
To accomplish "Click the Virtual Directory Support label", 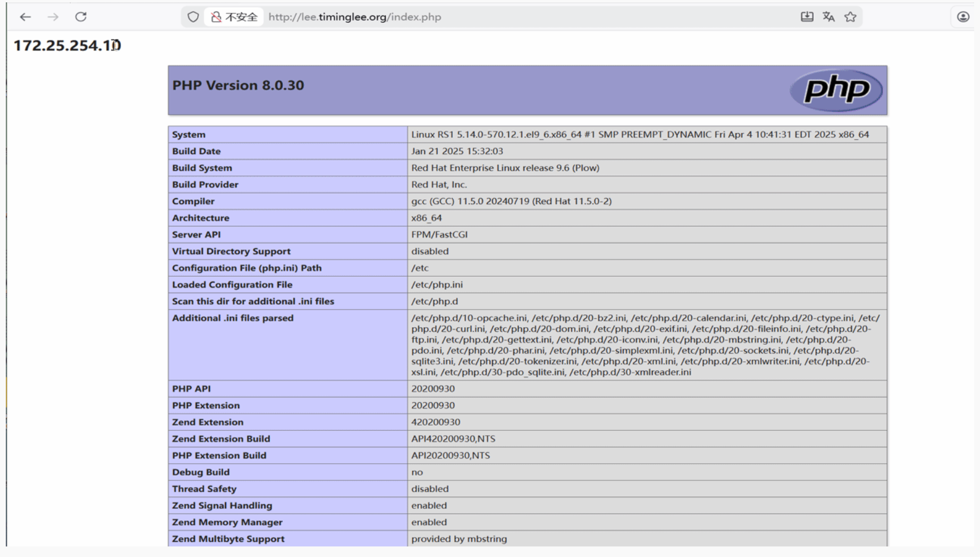I will [231, 252].
